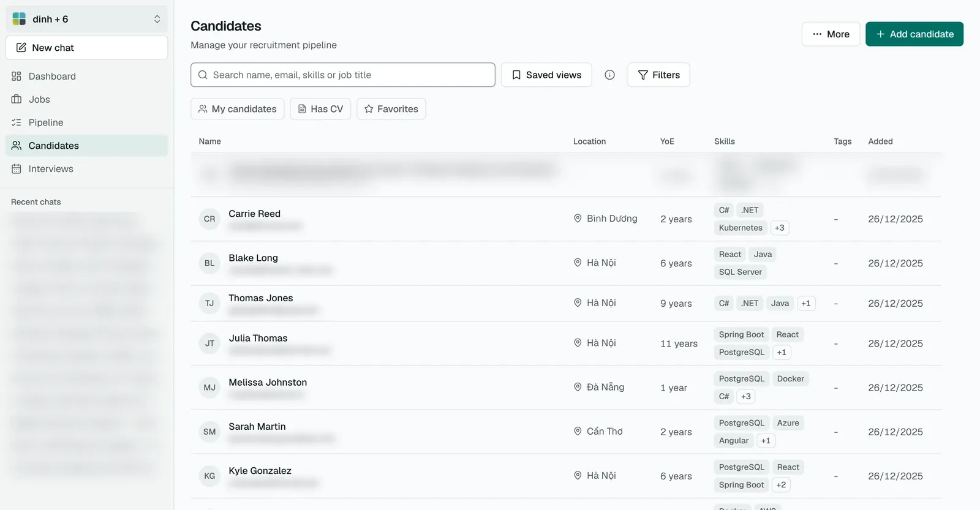
Task: Click the SQL Server skill tag for Blake Long
Action: [741, 272]
